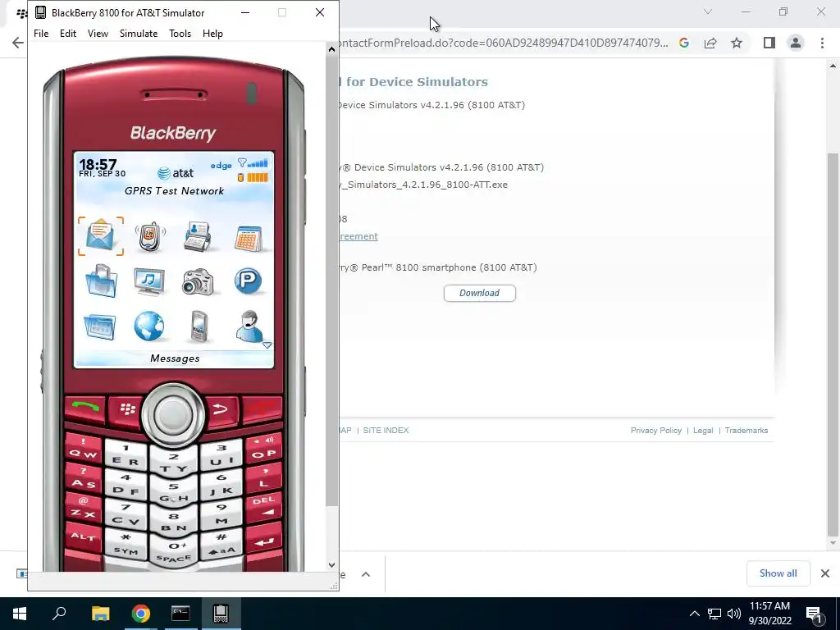Open Chrome three-dot menu
The height and width of the screenshot is (630, 840).
pos(822,43)
